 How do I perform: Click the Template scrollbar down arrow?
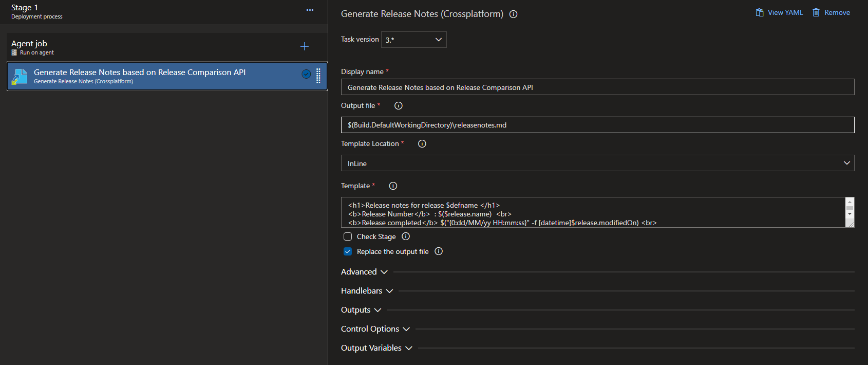[x=850, y=214]
